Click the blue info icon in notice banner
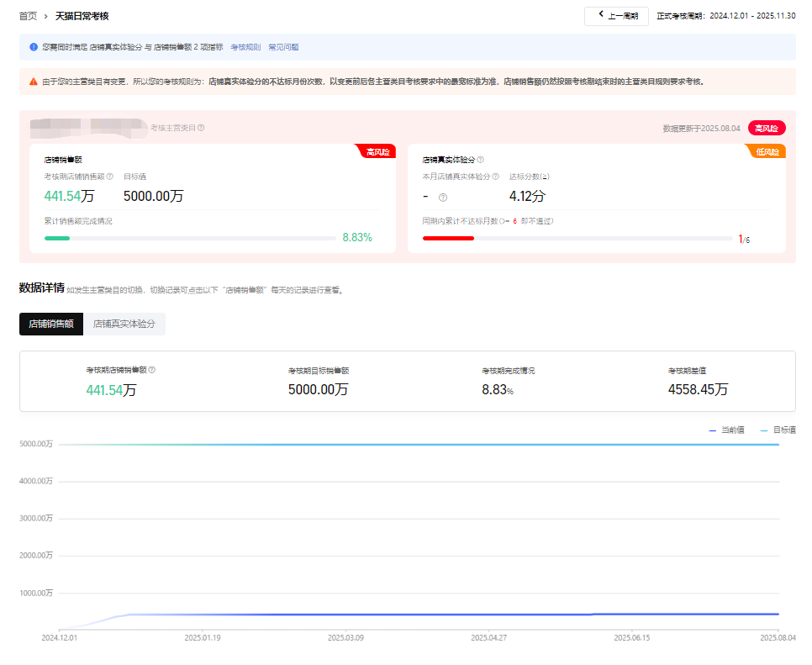812x665 pixels. [x=34, y=47]
